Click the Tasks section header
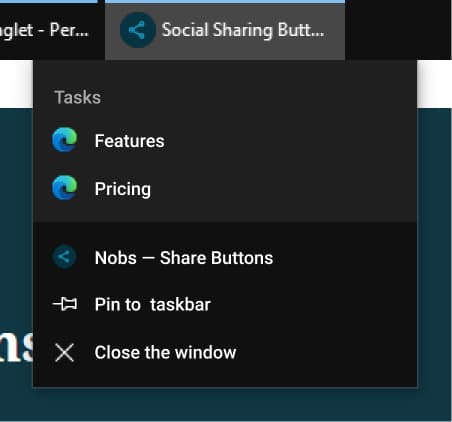The image size is (452, 422). [x=78, y=97]
